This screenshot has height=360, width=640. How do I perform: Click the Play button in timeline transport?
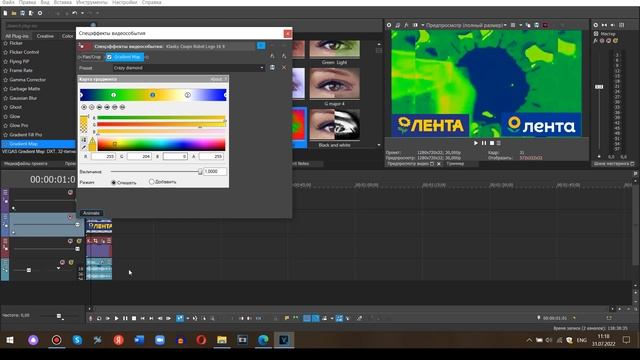116,318
